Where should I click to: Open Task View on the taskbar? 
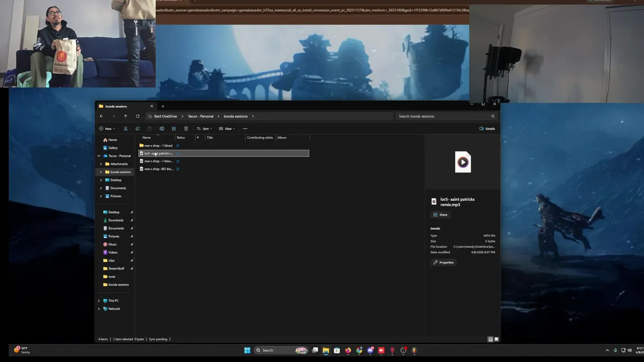[x=315, y=350]
